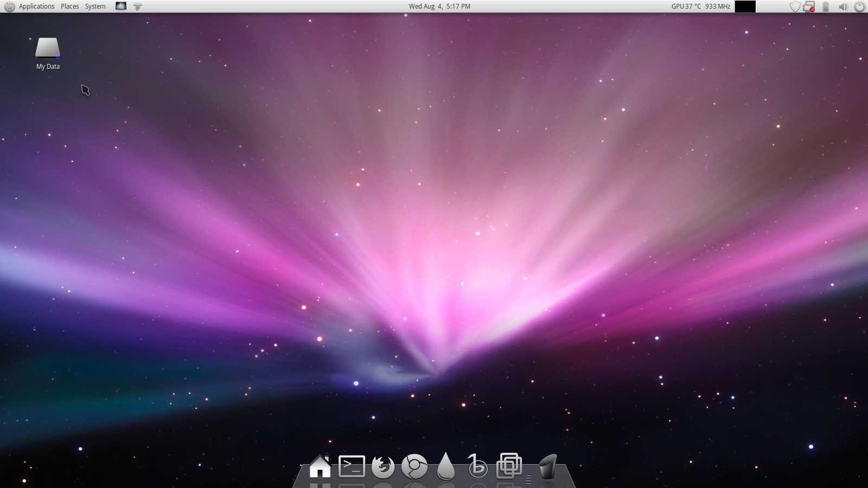Open the volume control speaker icon
868x488 pixels.
coord(843,7)
